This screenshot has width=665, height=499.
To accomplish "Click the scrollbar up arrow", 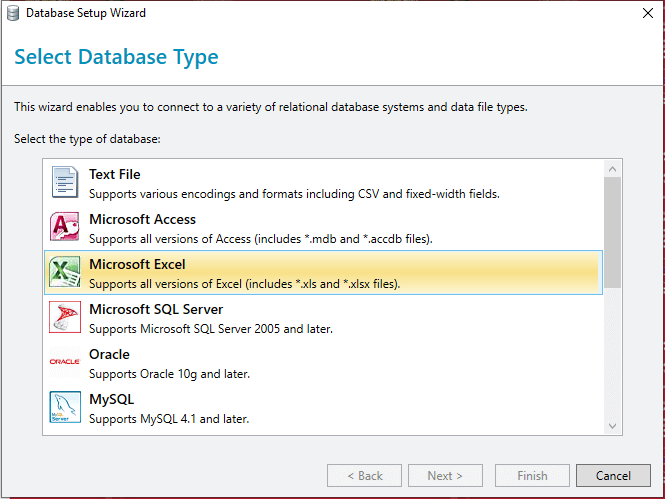I will (x=612, y=169).
